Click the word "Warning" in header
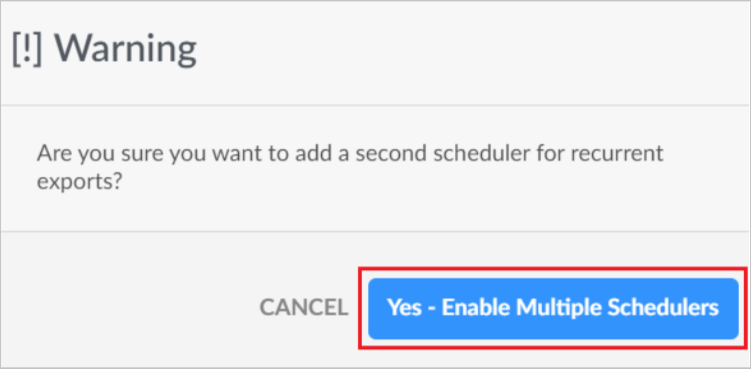The image size is (751, 369). click(125, 49)
